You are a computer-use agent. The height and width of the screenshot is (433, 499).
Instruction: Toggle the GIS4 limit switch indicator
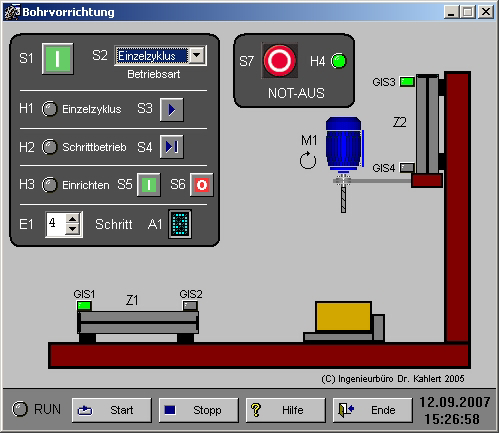407,167
